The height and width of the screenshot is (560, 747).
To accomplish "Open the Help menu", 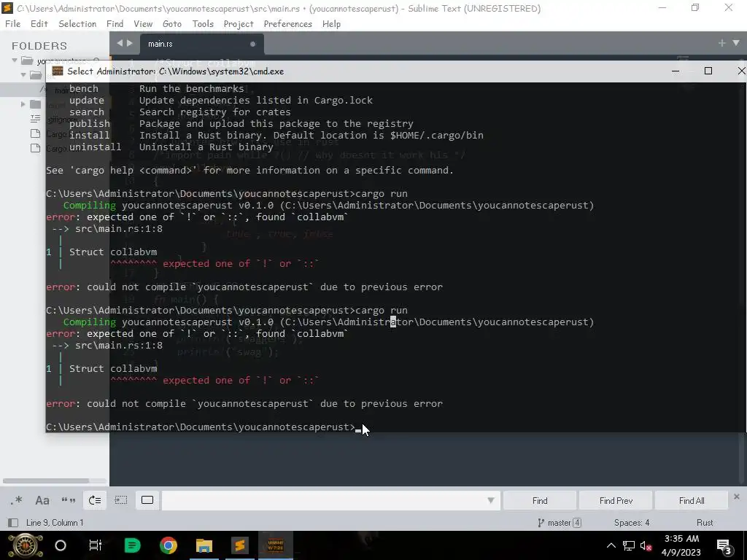I will pos(331,24).
